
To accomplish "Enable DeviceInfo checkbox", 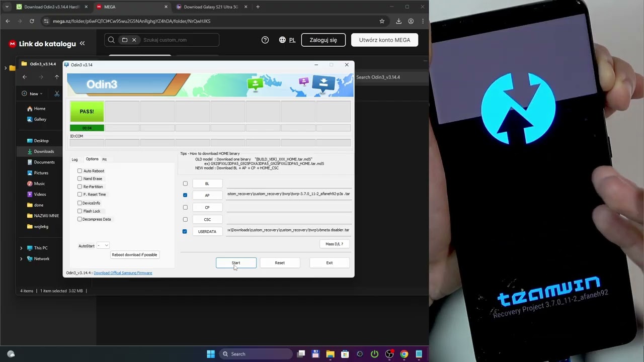I will pyautogui.click(x=79, y=203).
